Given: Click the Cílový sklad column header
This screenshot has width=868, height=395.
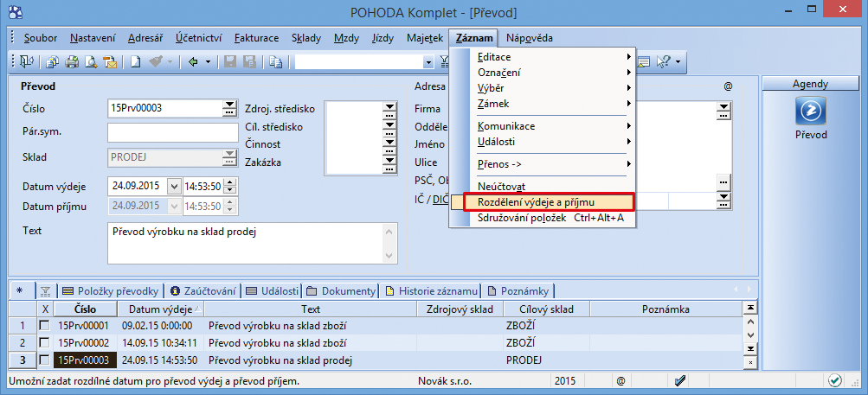Looking at the screenshot, I should (546, 309).
